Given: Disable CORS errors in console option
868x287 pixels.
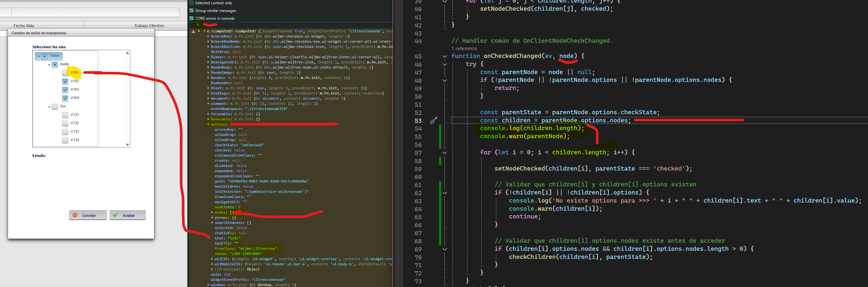Looking at the screenshot, I should click(191, 18).
